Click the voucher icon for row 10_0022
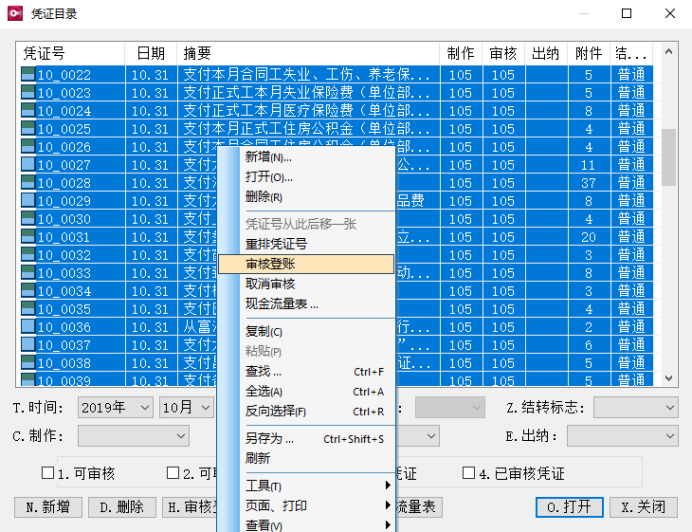The image size is (692, 532). pos(28,75)
